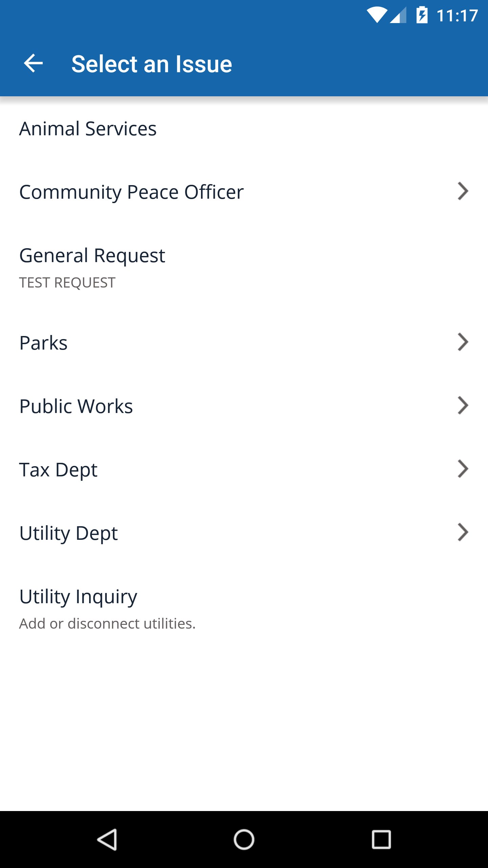Screen dimensions: 488x868
Task: Tap the Android home circle button
Action: [x=244, y=840]
